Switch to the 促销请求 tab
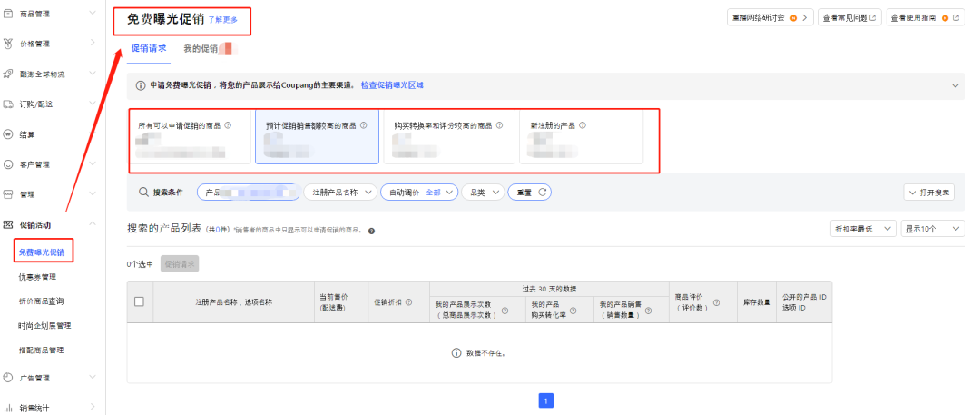This screenshot has height=415, width=980. [x=149, y=49]
